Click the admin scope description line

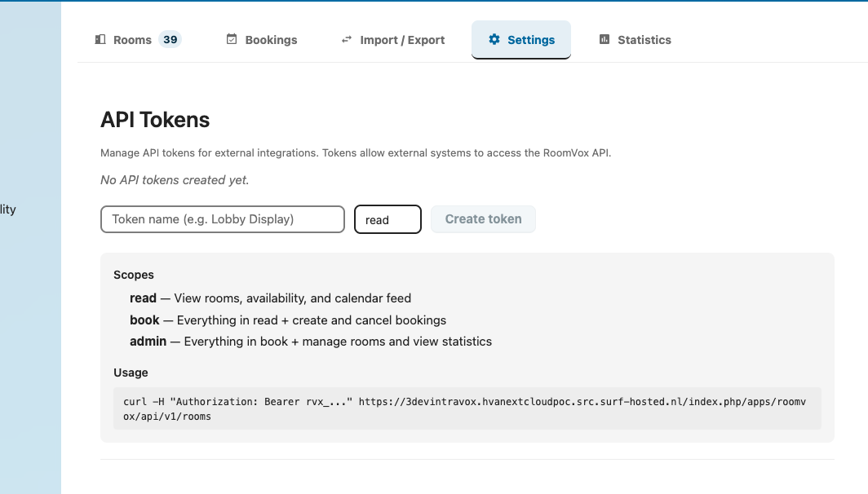[x=311, y=342]
